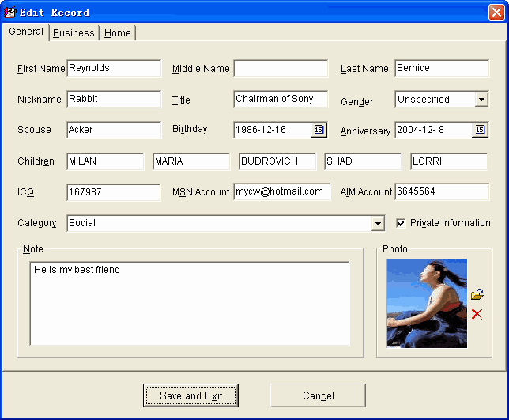The height and width of the screenshot is (420, 509).
Task: Toggle the Private Information checkbox
Action: (401, 223)
